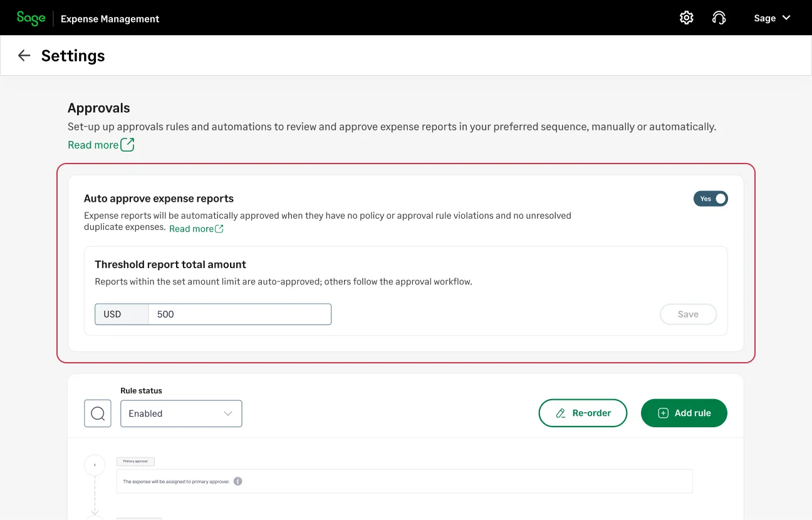Image resolution: width=812 pixels, height=520 pixels.
Task: Click the Expense Management title
Action: click(110, 19)
